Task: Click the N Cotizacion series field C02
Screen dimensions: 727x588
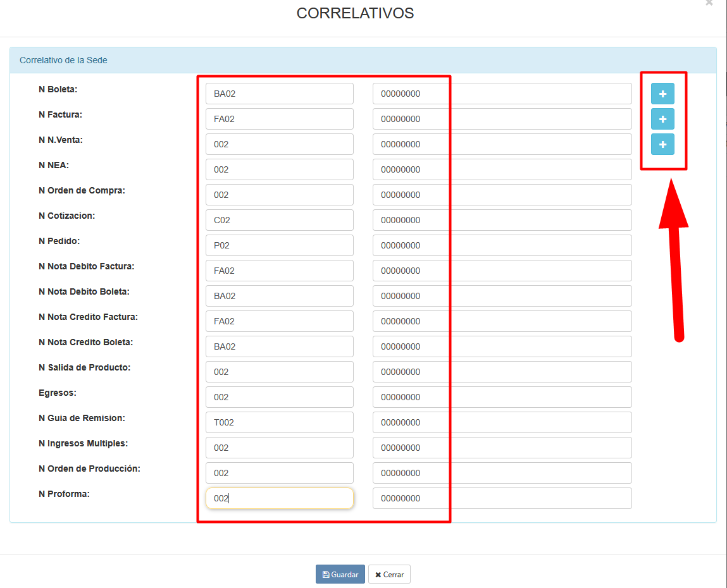Action: (279, 220)
